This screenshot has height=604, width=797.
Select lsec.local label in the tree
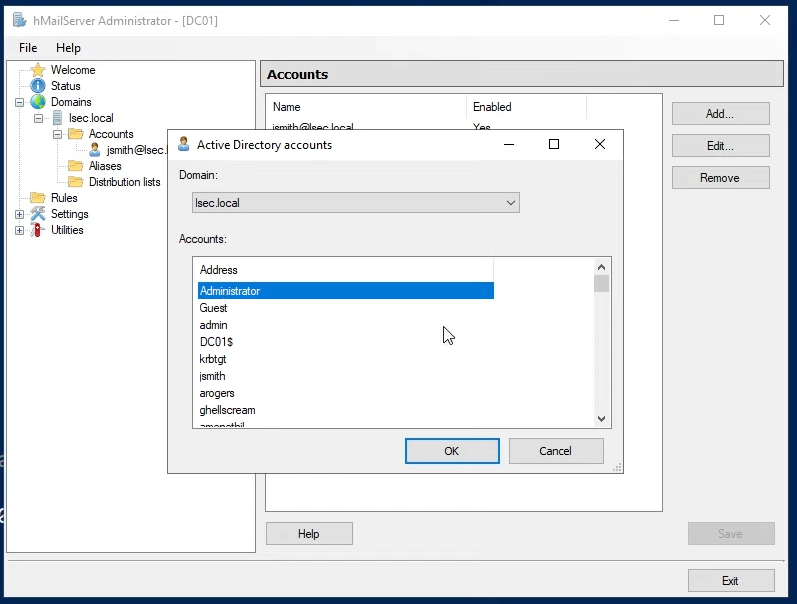[91, 118]
